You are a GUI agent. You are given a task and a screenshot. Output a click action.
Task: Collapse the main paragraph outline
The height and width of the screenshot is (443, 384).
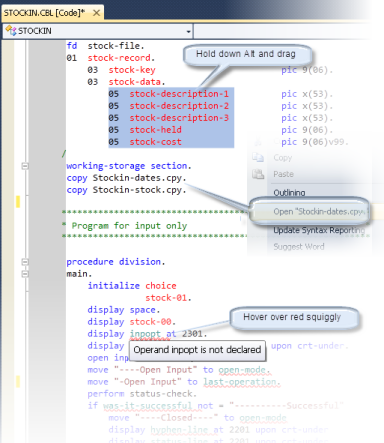coord(25,274)
